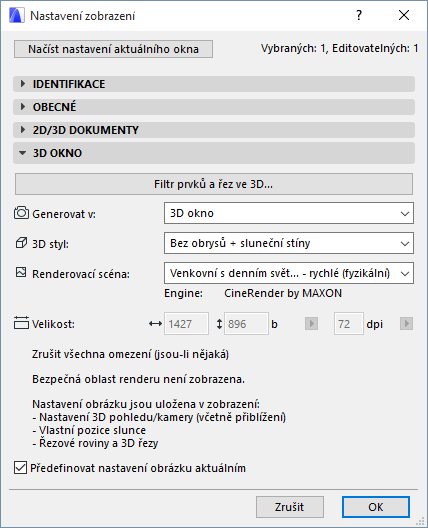428x528 pixels.
Task: Click the horizontal width arrow icon
Action: [x=155, y=324]
